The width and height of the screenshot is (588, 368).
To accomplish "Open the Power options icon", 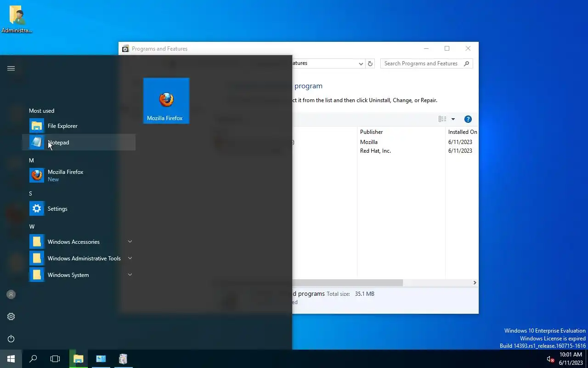I will 11,339.
